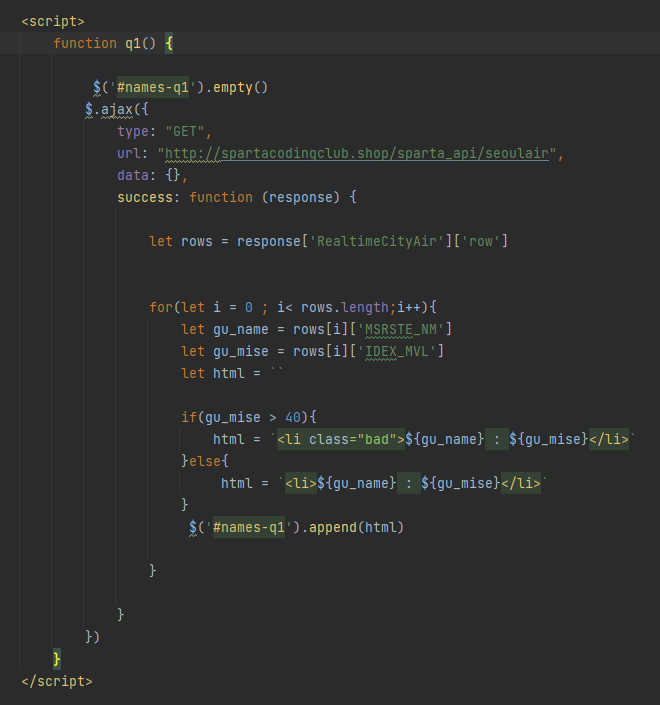Image resolution: width=660 pixels, height=705 pixels.
Task: Click the if(gu_mise > 40) condition
Action: click(x=249, y=417)
